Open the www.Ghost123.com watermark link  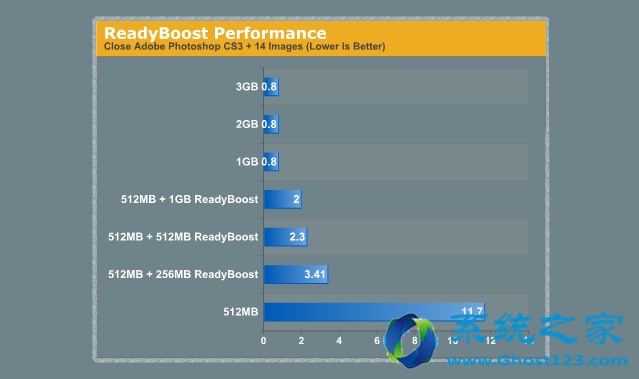537,360
